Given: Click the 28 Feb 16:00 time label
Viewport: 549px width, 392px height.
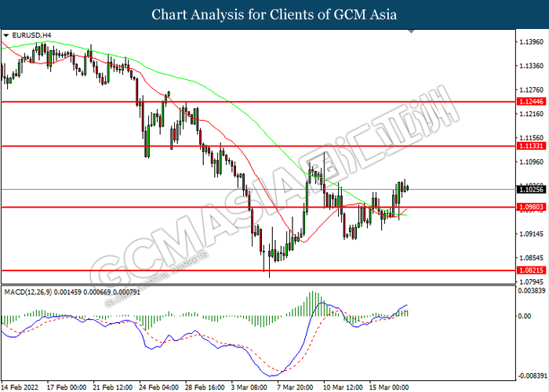Looking at the screenshot, I should [205, 387].
